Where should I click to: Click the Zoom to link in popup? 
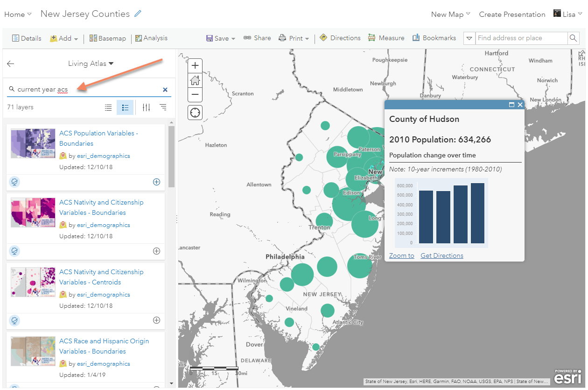tap(401, 255)
